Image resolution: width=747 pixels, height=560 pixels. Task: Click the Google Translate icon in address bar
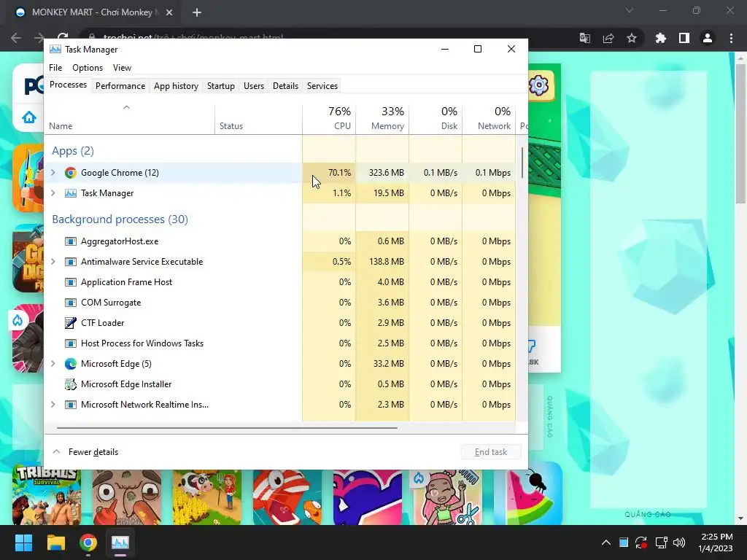(585, 38)
